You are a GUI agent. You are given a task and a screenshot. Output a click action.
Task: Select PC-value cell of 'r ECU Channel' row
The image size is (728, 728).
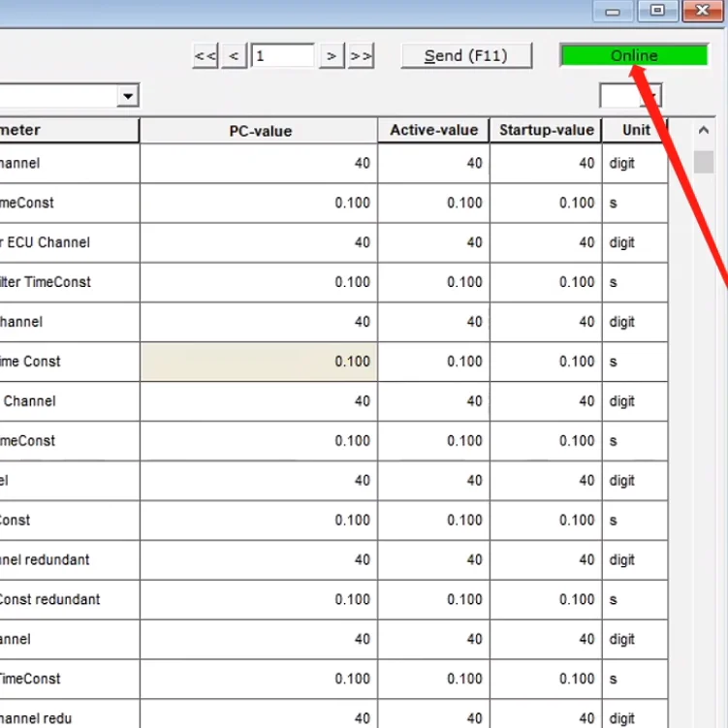[x=259, y=242]
